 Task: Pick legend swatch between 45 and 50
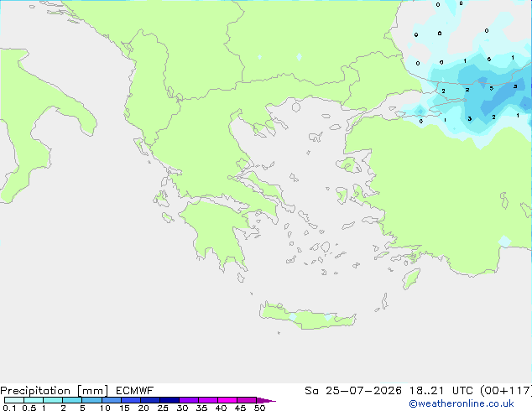click(247, 400)
